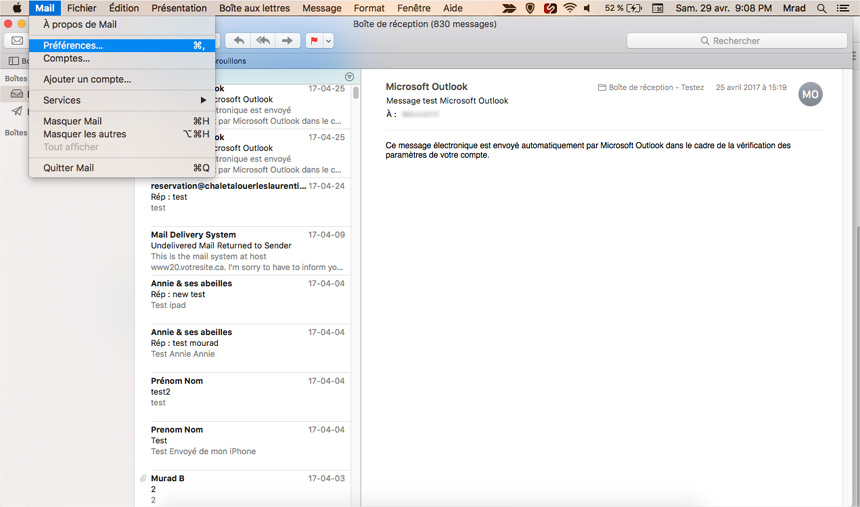Click the Reply All double-arrow button
Screen dimensions: 860x507
[263, 41]
